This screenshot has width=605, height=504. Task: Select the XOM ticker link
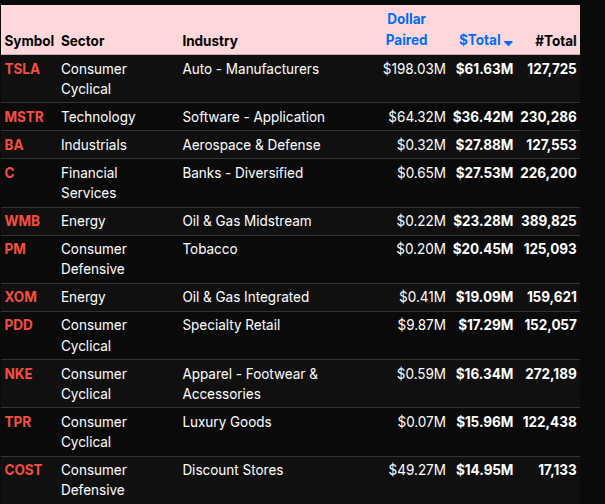[21, 297]
